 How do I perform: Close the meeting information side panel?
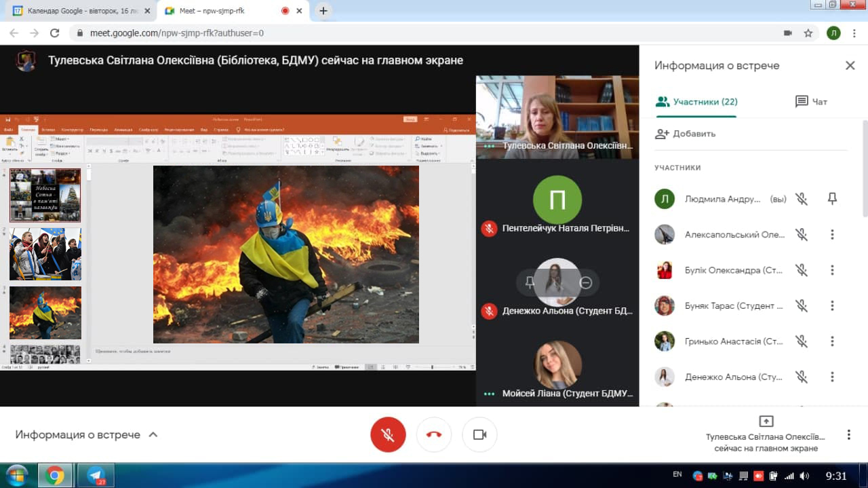coord(850,66)
